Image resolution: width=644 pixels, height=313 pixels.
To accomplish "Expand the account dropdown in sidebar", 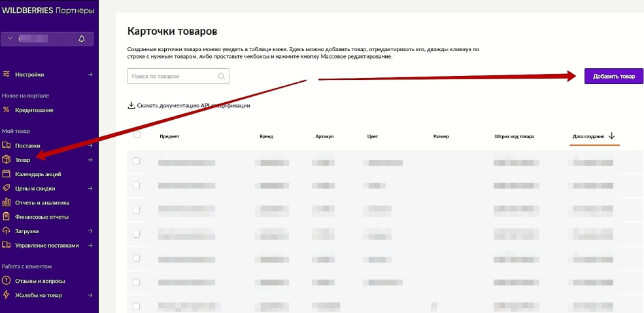I will point(10,39).
